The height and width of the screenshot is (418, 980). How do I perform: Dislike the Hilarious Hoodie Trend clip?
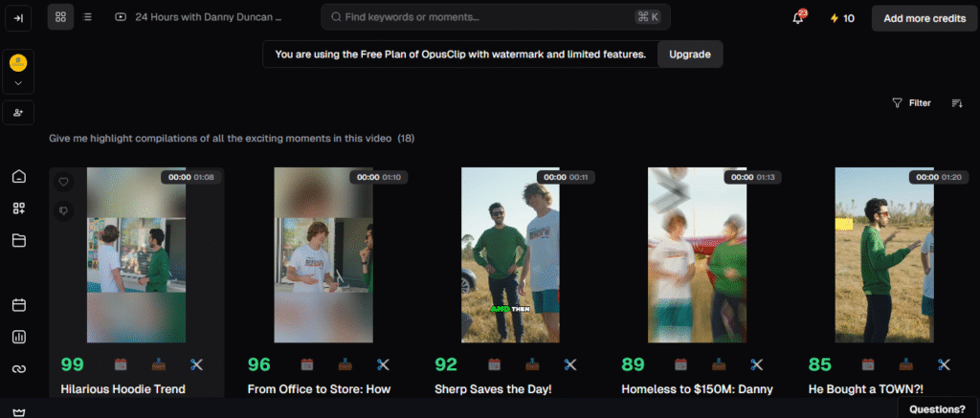[64, 211]
